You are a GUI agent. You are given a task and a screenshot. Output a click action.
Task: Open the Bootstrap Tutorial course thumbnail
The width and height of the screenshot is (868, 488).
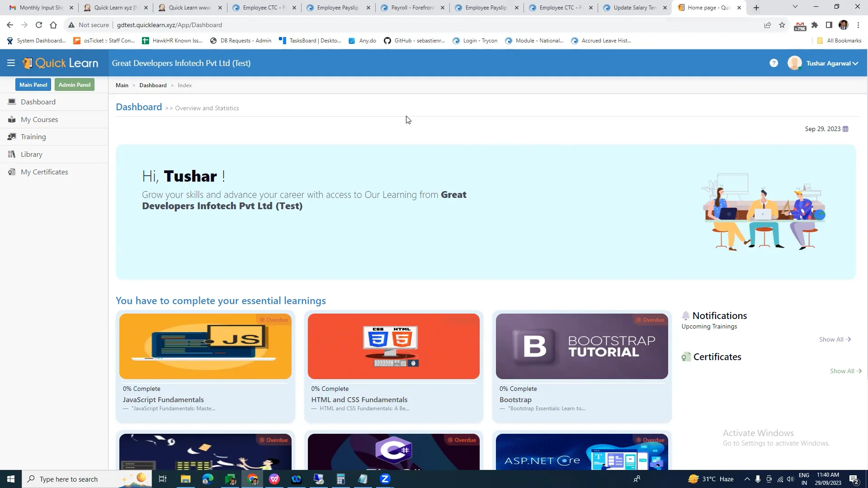pos(582,347)
